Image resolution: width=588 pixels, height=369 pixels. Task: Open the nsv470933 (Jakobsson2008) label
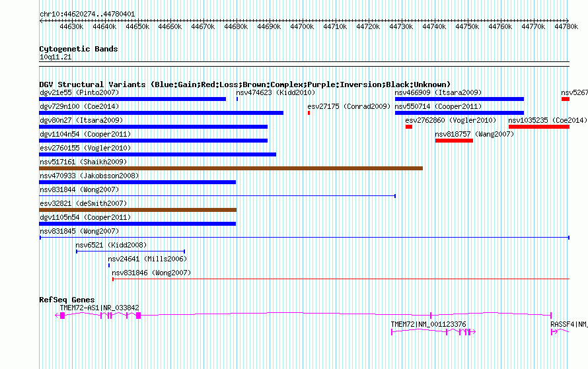pyautogui.click(x=89, y=176)
